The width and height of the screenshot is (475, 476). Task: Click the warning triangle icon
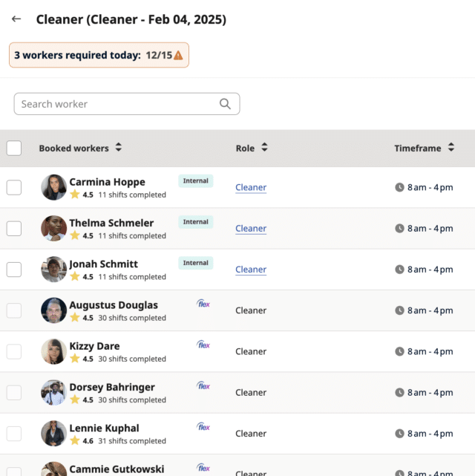pyautogui.click(x=178, y=56)
